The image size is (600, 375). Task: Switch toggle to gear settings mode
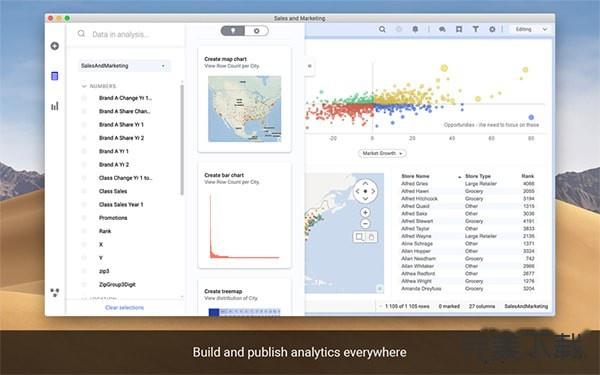256,31
